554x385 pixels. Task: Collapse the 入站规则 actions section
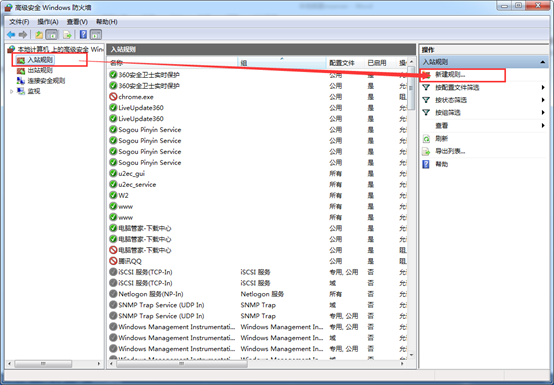542,62
